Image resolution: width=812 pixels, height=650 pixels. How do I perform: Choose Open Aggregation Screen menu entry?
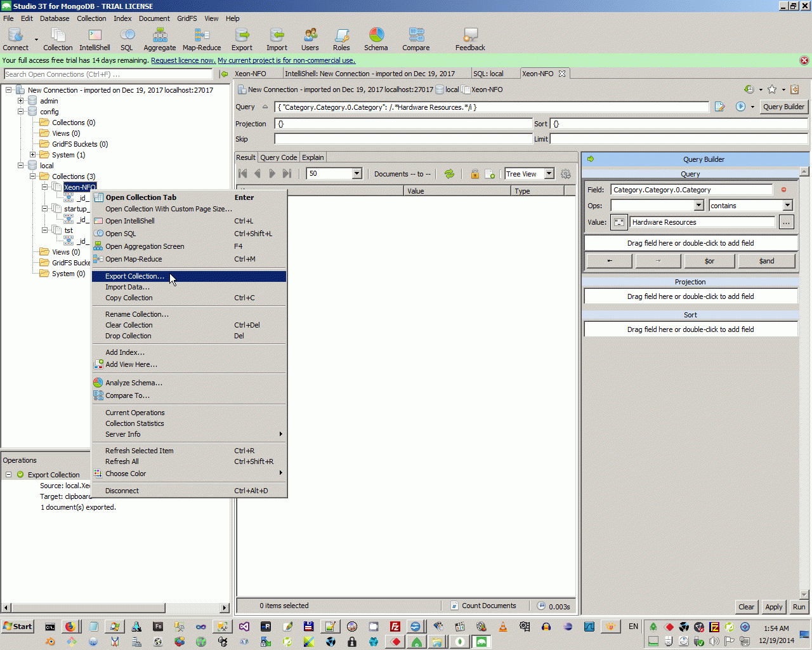pyautogui.click(x=189, y=246)
